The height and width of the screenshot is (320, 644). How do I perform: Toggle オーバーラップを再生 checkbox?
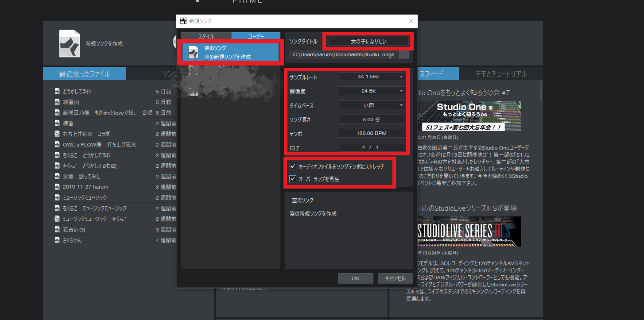292,179
